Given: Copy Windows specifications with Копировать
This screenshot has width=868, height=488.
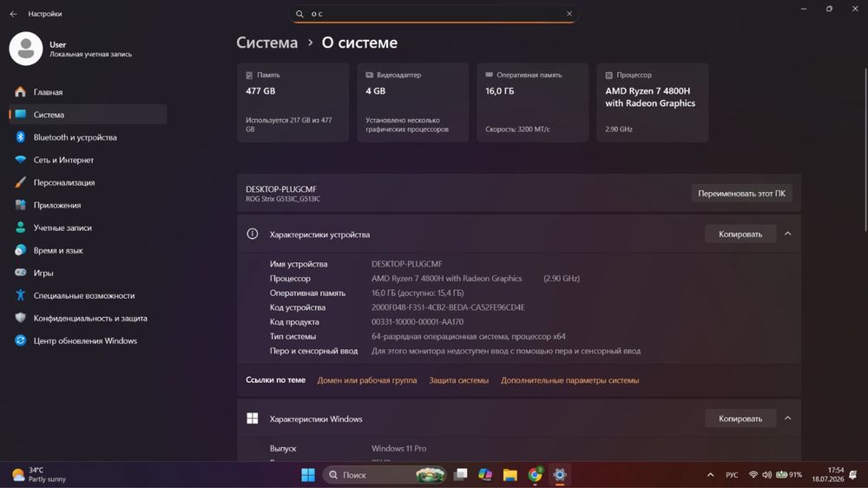Looking at the screenshot, I should [x=740, y=419].
